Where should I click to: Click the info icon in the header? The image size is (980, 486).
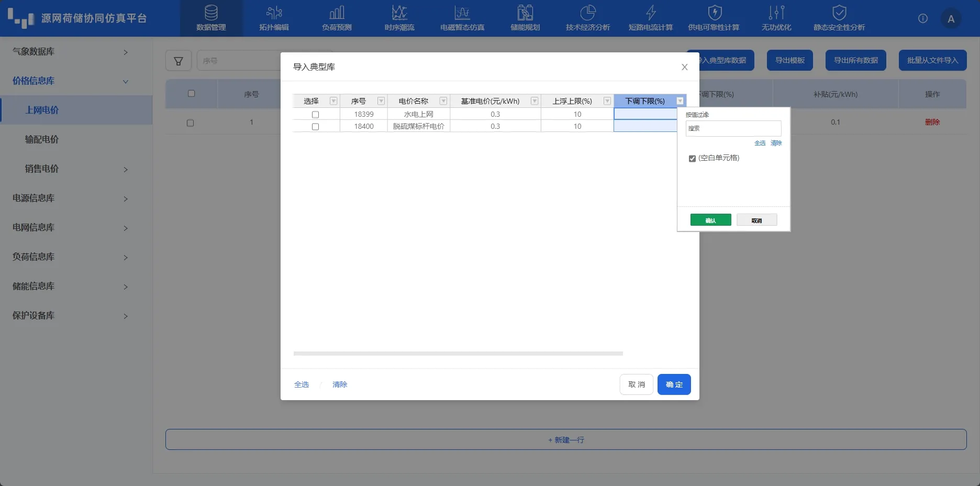point(923,18)
